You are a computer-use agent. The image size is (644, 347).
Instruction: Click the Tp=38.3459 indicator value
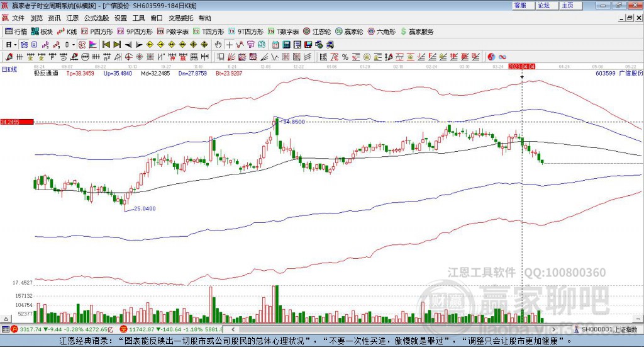click(80, 73)
